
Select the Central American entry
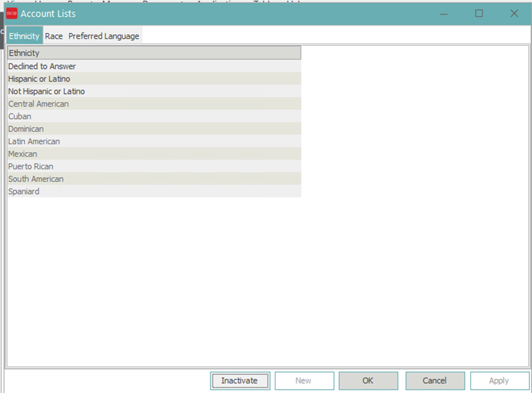pos(39,104)
